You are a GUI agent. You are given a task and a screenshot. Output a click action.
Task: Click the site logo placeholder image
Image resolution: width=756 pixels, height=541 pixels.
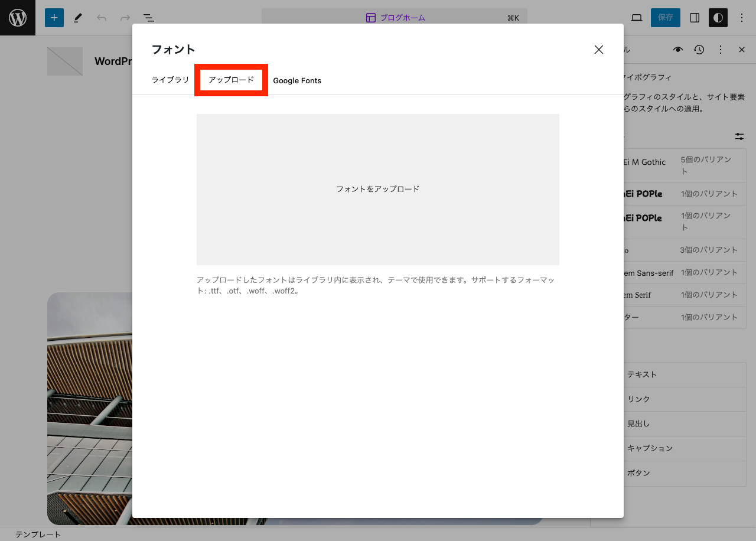pos(65,61)
